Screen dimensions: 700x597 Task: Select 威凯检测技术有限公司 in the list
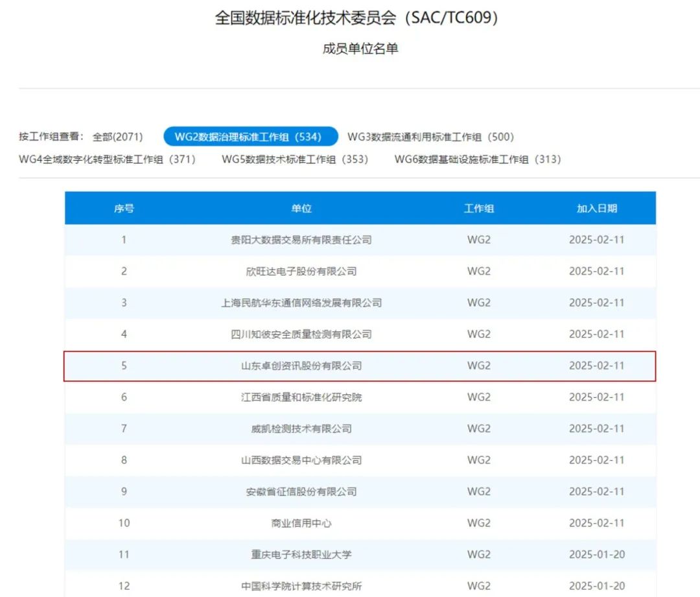(301, 428)
